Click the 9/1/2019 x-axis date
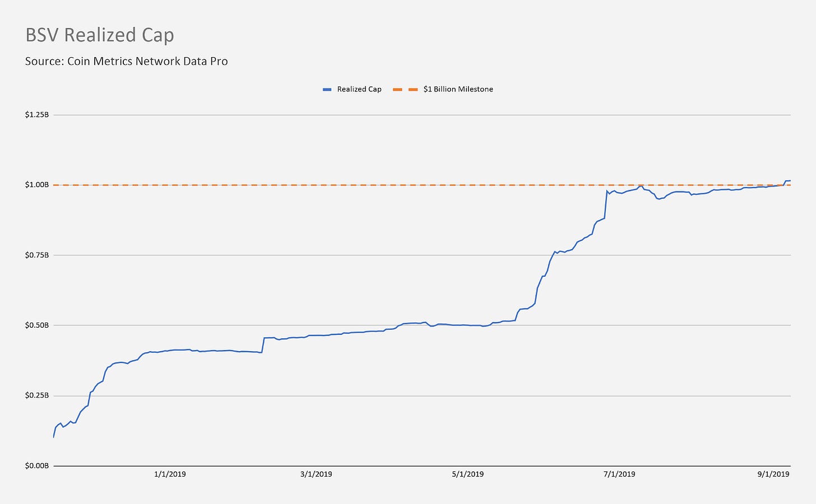Screen dimensions: 816x504 click(x=773, y=474)
